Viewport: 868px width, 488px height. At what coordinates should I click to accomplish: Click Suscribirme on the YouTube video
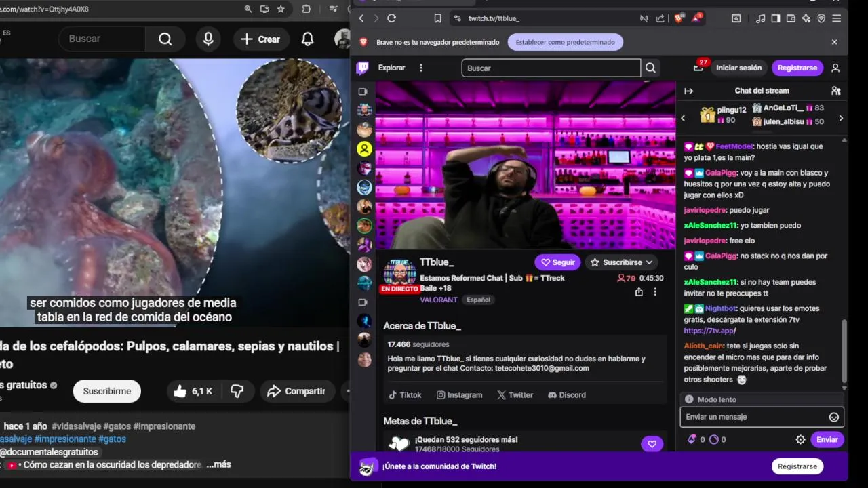point(106,391)
